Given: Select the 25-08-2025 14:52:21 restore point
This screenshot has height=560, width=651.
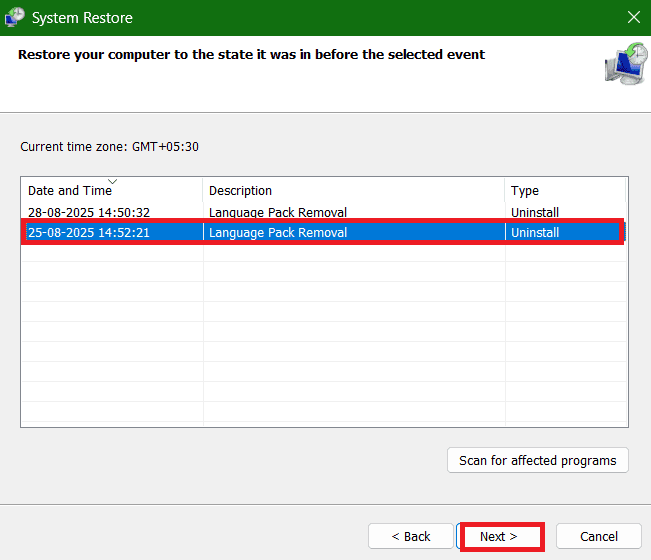Looking at the screenshot, I should pos(324,232).
